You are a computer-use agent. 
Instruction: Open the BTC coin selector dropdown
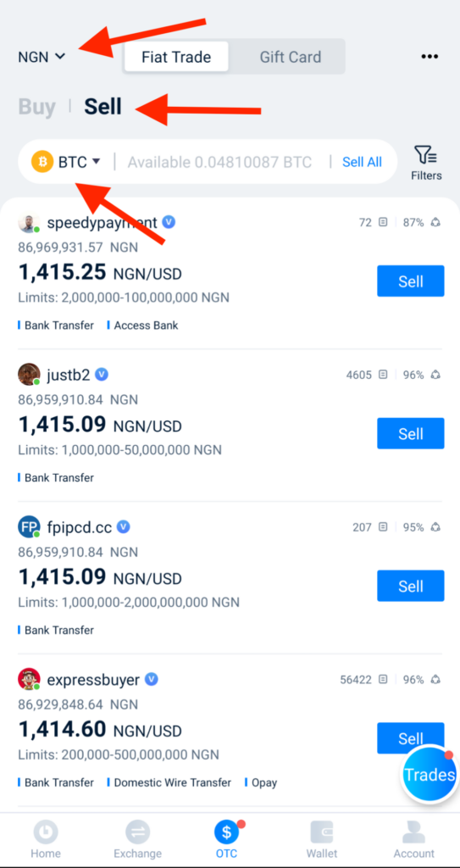click(66, 162)
